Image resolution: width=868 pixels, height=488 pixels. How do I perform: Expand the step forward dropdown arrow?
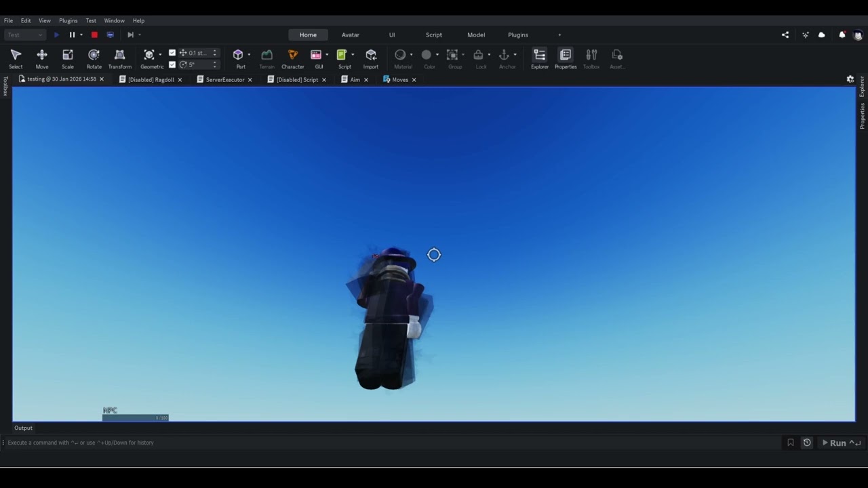coord(140,35)
